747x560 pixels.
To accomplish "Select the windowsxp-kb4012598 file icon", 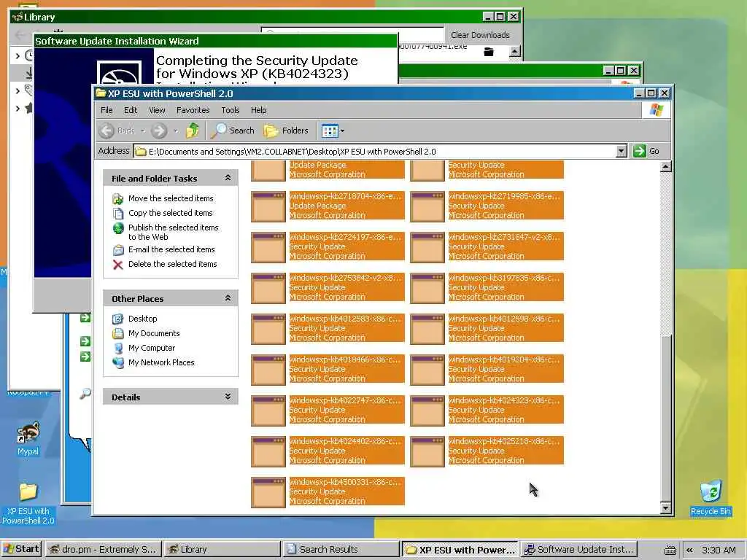I will point(427,329).
